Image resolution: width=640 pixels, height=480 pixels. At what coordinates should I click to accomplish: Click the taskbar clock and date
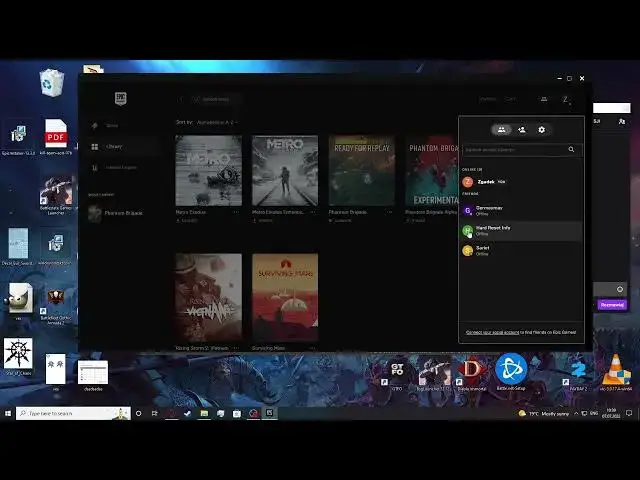611,413
